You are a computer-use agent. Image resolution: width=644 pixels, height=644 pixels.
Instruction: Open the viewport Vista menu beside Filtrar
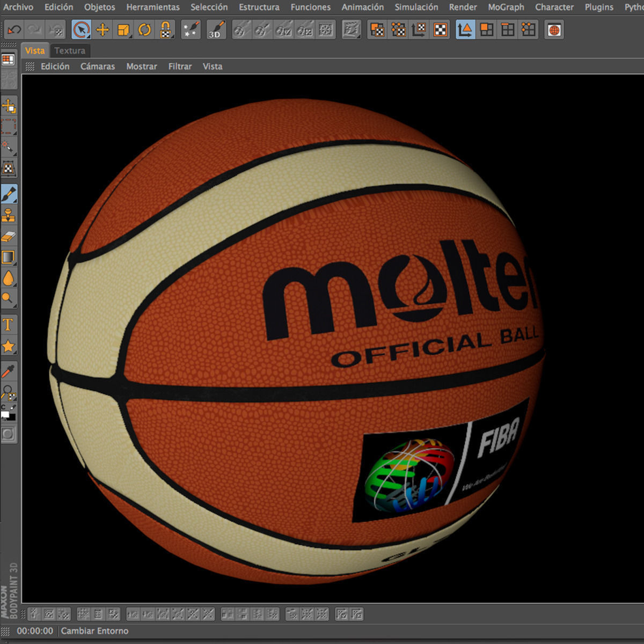[x=213, y=67]
